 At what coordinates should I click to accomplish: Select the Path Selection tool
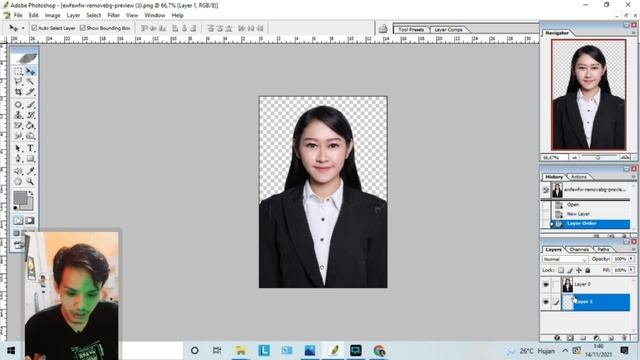[18, 149]
